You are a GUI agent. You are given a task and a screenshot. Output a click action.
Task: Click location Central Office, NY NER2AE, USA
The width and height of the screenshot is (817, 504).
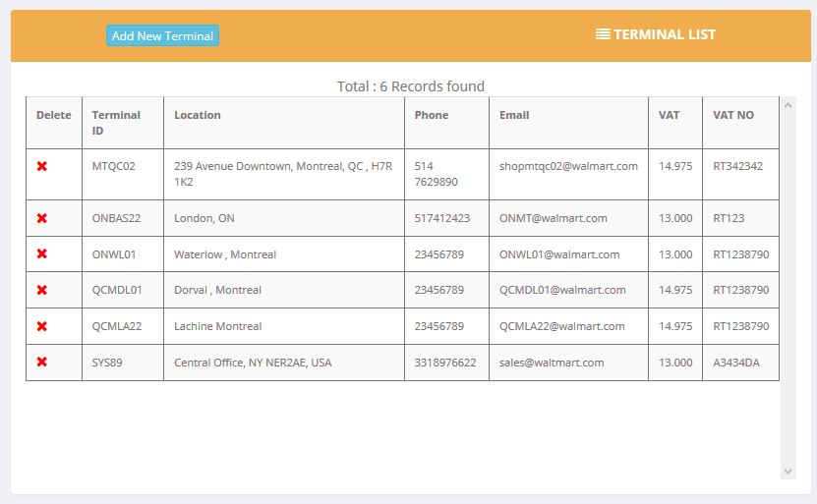[253, 363]
